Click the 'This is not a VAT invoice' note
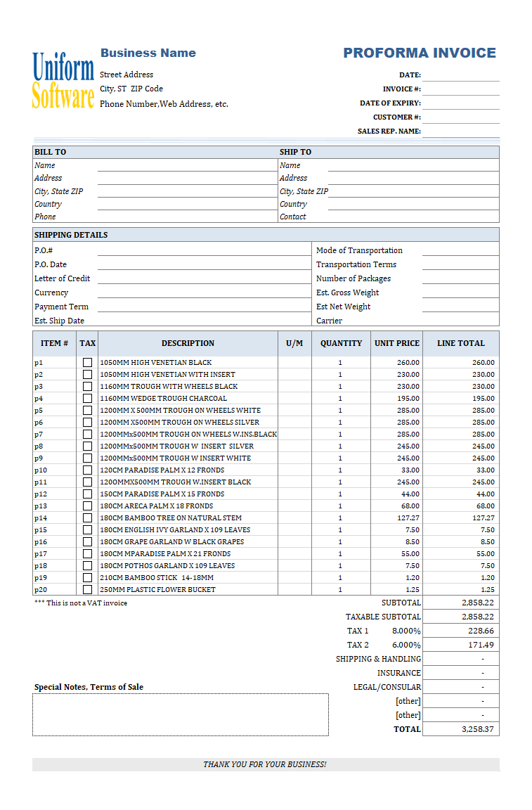Image resolution: width=532 pixels, height=810 pixels. tap(81, 603)
